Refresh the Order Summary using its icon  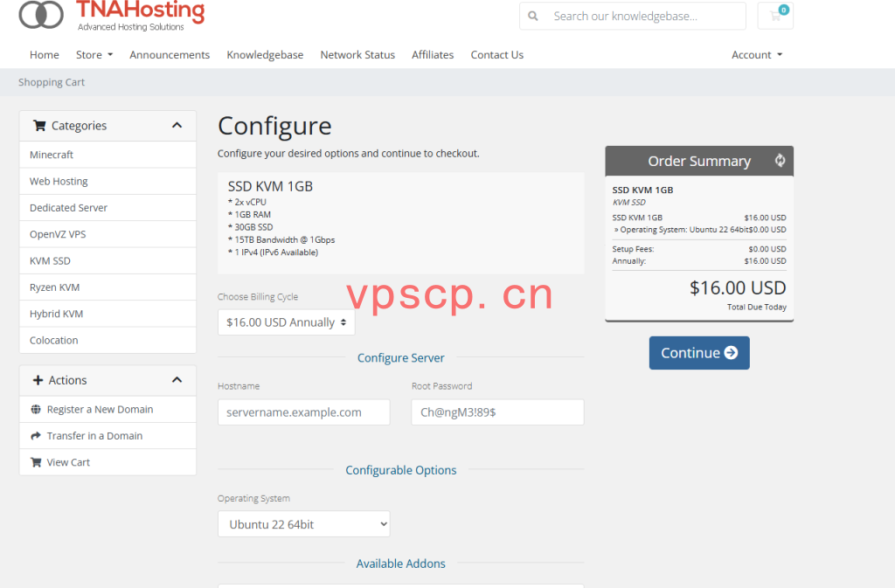[x=780, y=161]
